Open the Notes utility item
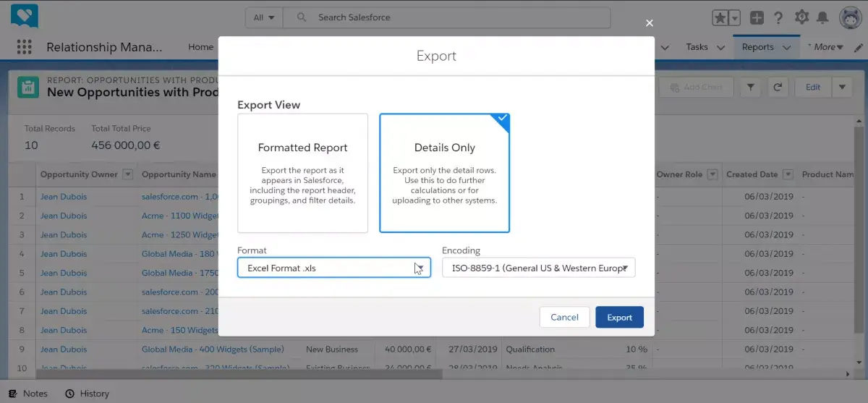 click(28, 394)
